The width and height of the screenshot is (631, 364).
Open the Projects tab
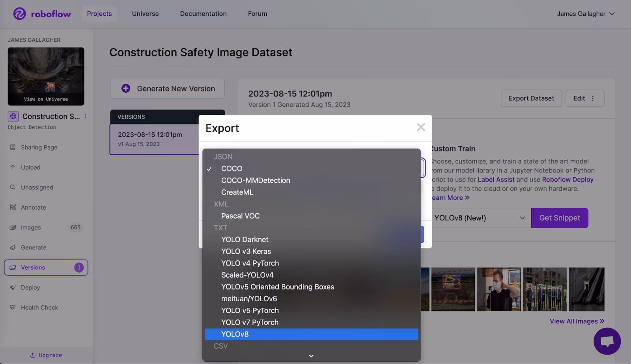click(x=99, y=14)
